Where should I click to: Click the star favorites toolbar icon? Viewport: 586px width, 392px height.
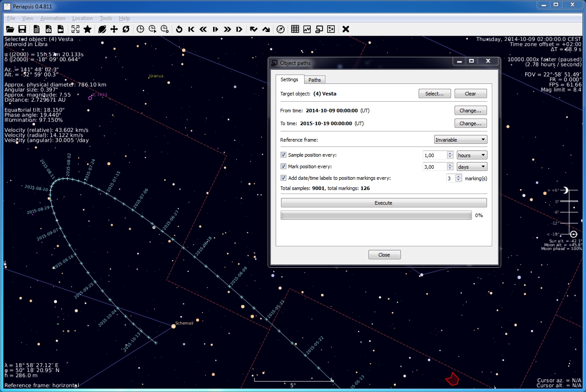[x=87, y=29]
